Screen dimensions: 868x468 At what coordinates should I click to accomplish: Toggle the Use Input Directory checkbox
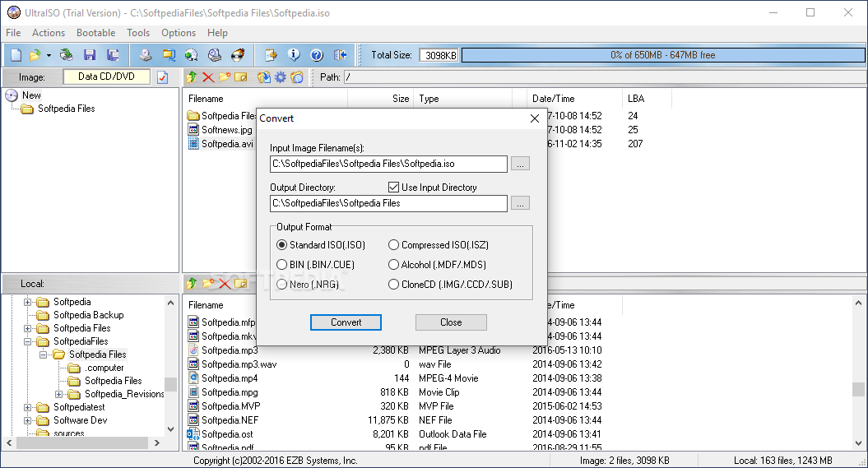click(x=393, y=187)
